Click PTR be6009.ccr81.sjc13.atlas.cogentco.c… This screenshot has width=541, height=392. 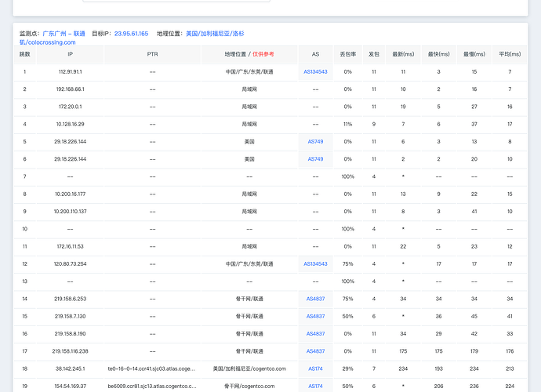(x=152, y=387)
